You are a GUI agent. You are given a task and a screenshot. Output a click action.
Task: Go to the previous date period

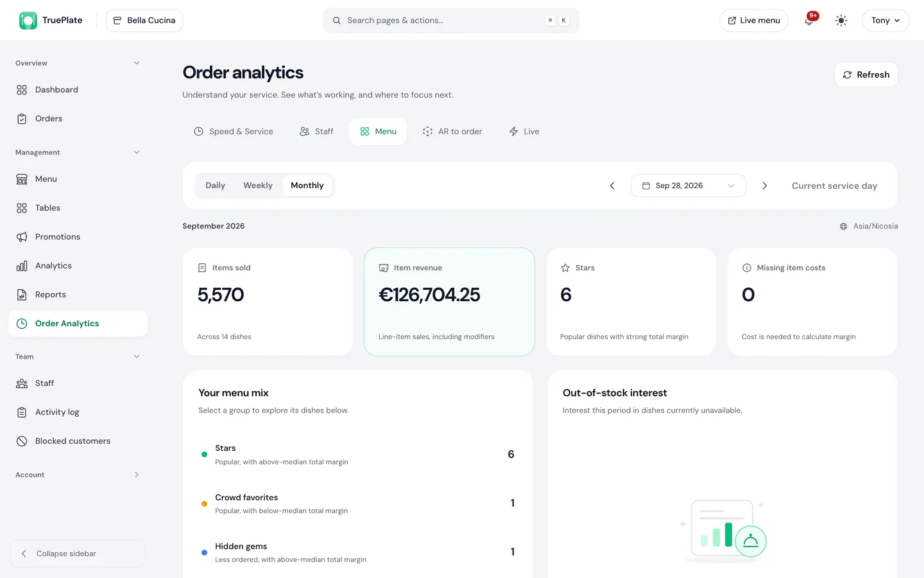tap(612, 186)
